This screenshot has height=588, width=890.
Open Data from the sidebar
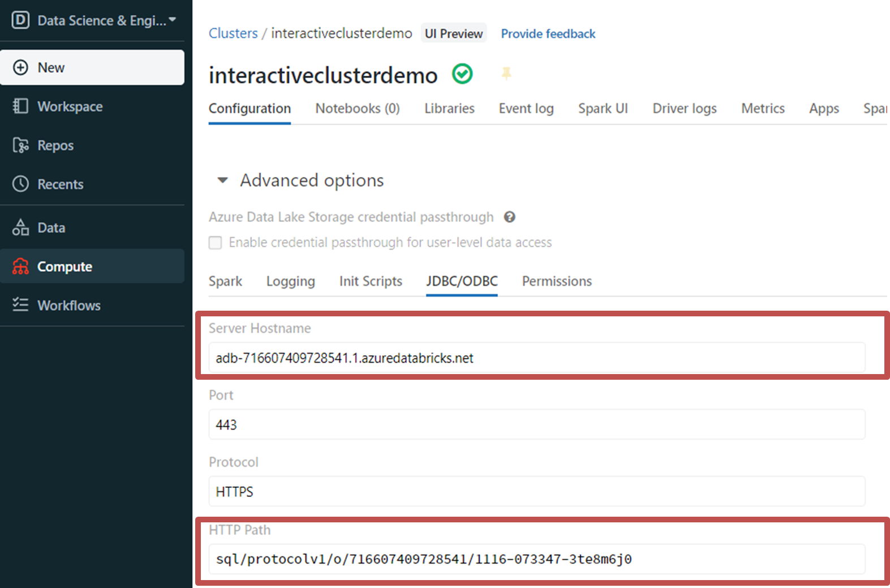pos(92,228)
